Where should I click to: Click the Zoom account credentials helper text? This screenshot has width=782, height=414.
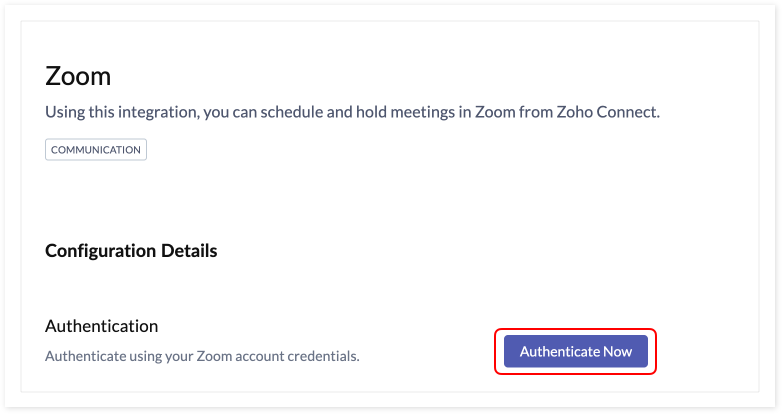[202, 355]
